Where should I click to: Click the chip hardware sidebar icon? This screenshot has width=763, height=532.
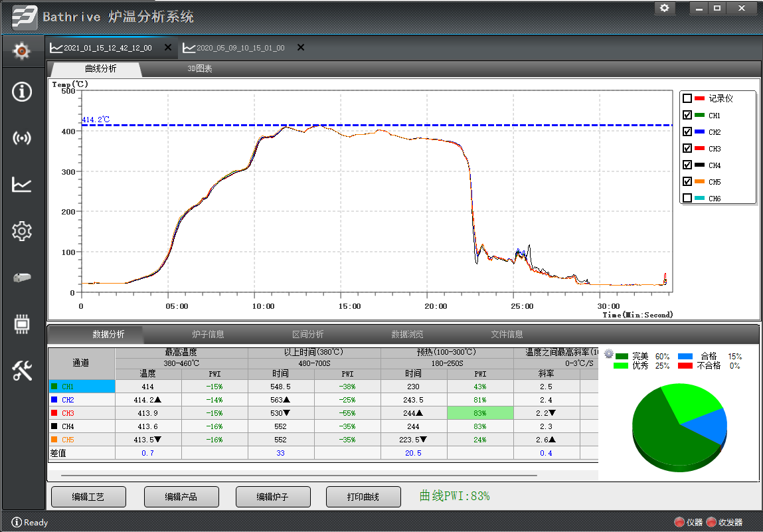(22, 325)
